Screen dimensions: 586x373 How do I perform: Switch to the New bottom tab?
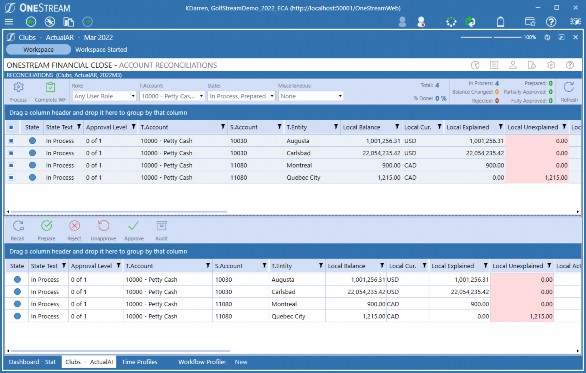(241, 362)
